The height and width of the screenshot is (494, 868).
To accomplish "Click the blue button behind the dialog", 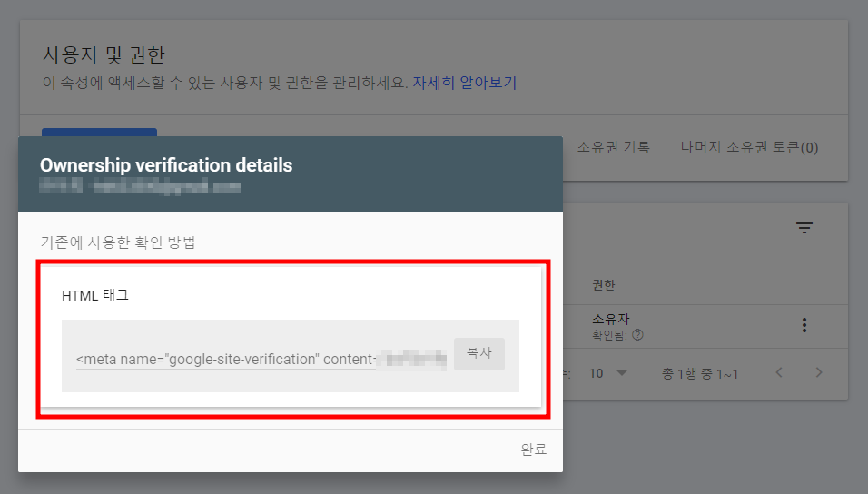I will pos(100,133).
